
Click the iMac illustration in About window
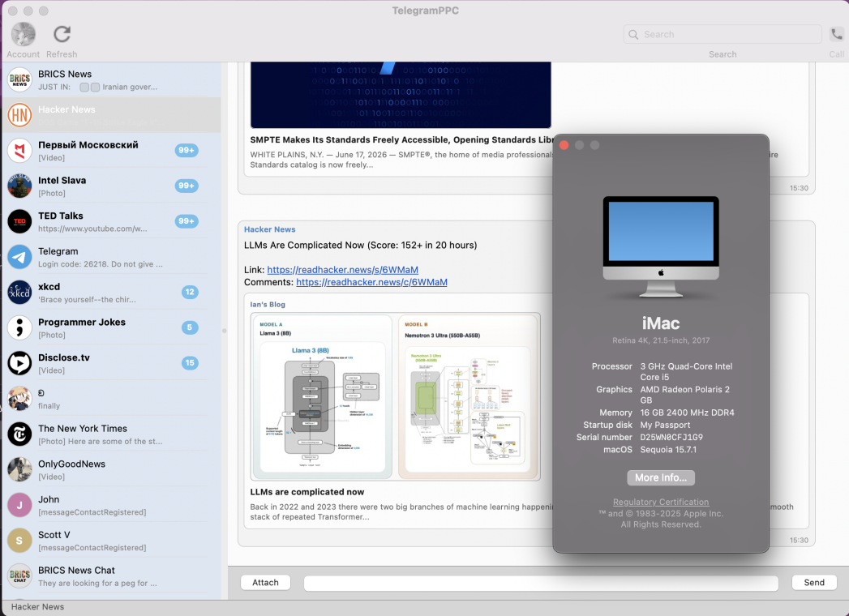pyautogui.click(x=661, y=246)
